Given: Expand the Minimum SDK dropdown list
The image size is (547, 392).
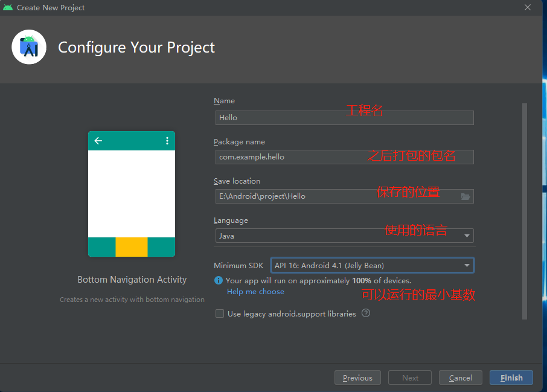Looking at the screenshot, I should (x=372, y=265).
